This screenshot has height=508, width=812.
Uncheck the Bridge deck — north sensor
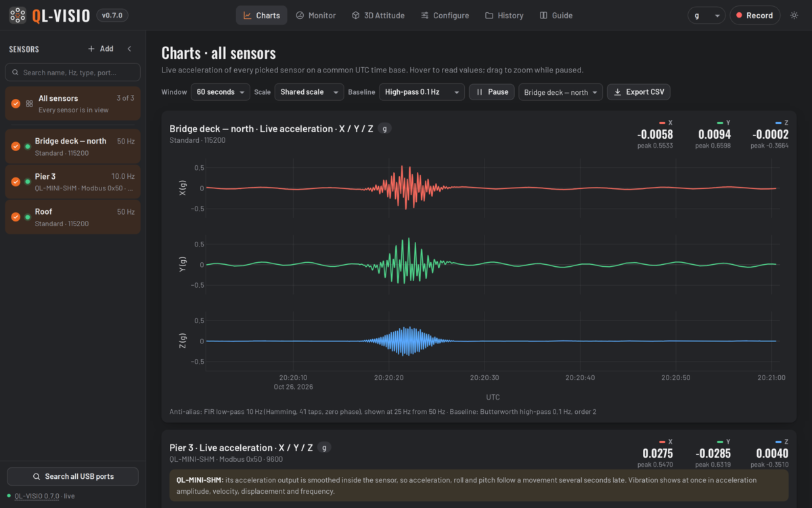point(16,146)
